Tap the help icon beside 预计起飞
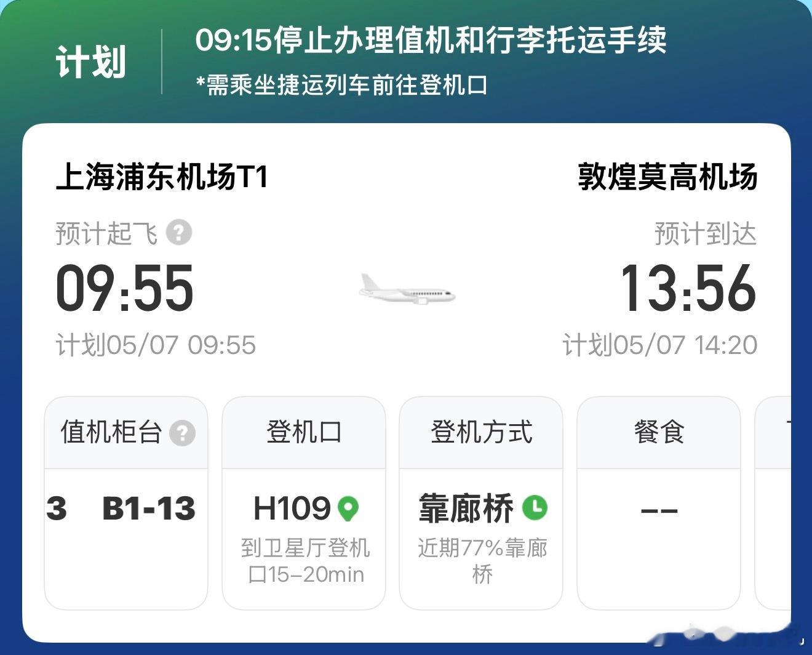Screen dimensions: 812x655 179,233
